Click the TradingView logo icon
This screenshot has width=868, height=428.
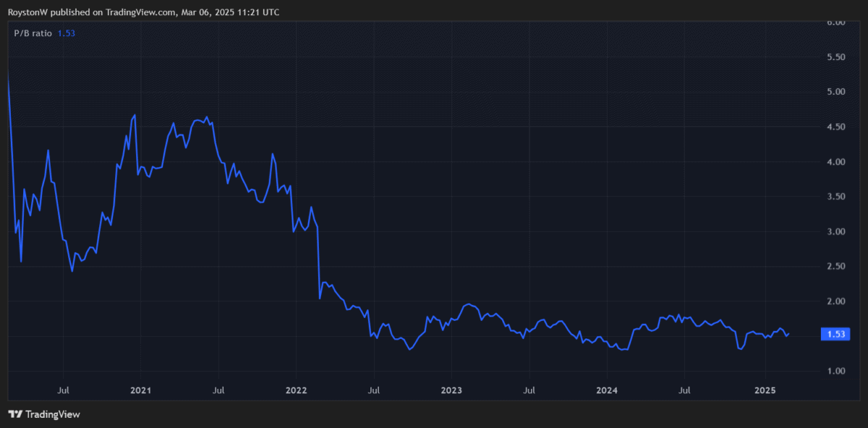pyautogui.click(x=15, y=414)
